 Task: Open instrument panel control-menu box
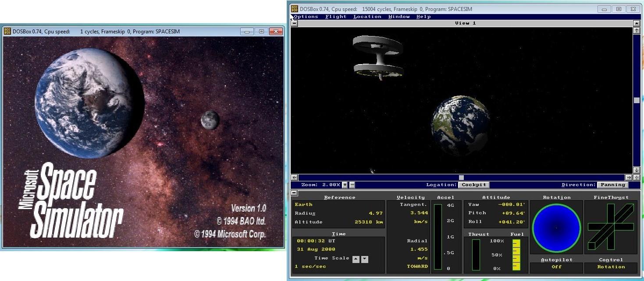295,193
